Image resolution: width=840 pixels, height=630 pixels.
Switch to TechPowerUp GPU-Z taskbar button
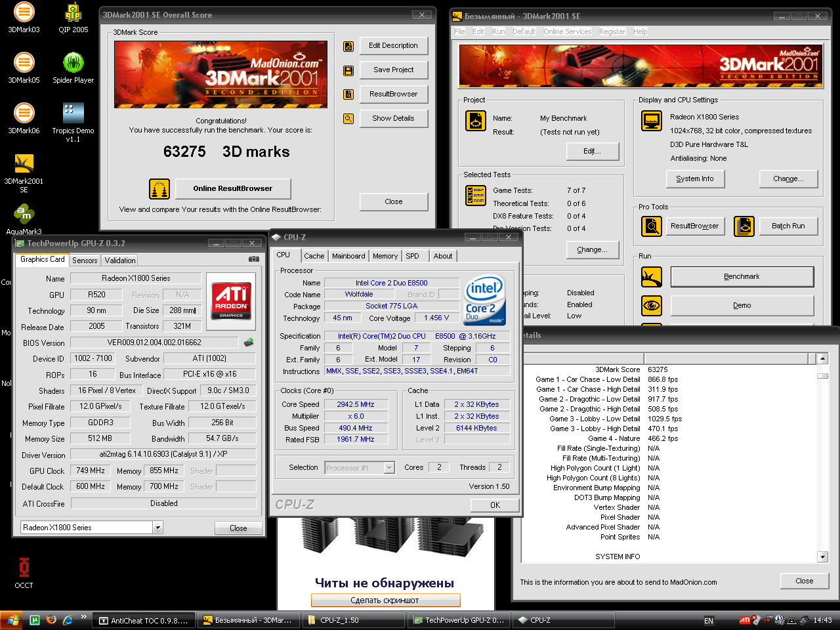tap(458, 620)
